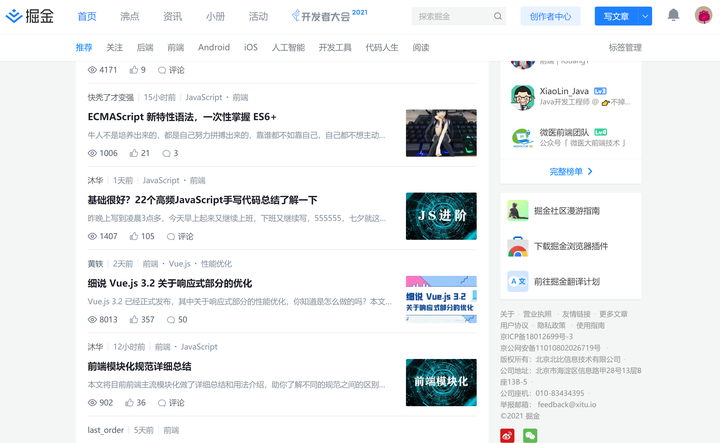Screen dimensions: 720x443
Task: Select the iOS category tab
Action: (251, 47)
